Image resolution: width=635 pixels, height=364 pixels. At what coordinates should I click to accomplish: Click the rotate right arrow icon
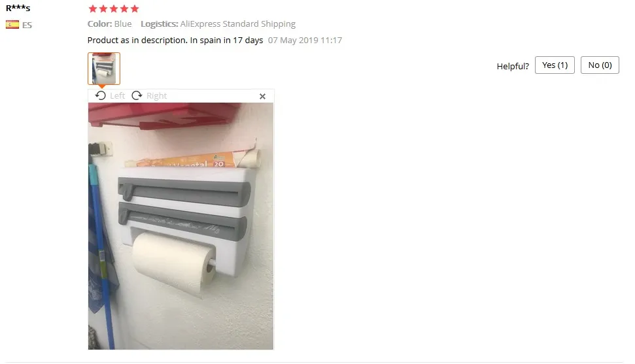pyautogui.click(x=137, y=95)
